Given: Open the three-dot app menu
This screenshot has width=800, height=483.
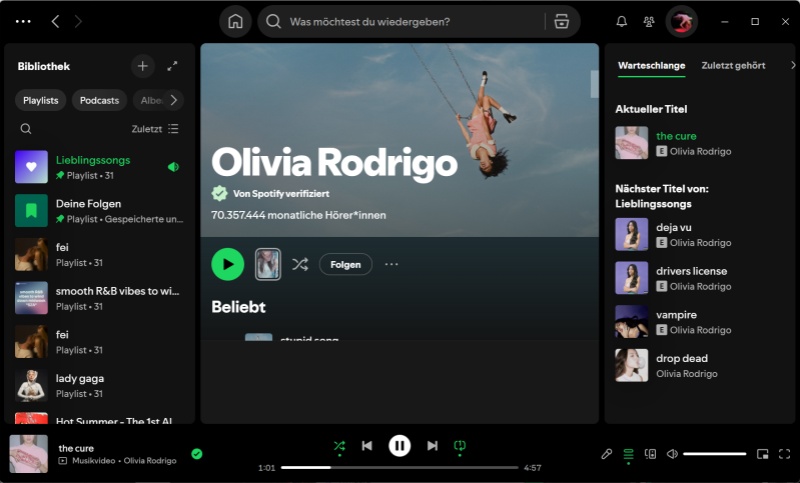Looking at the screenshot, I should click(x=23, y=21).
